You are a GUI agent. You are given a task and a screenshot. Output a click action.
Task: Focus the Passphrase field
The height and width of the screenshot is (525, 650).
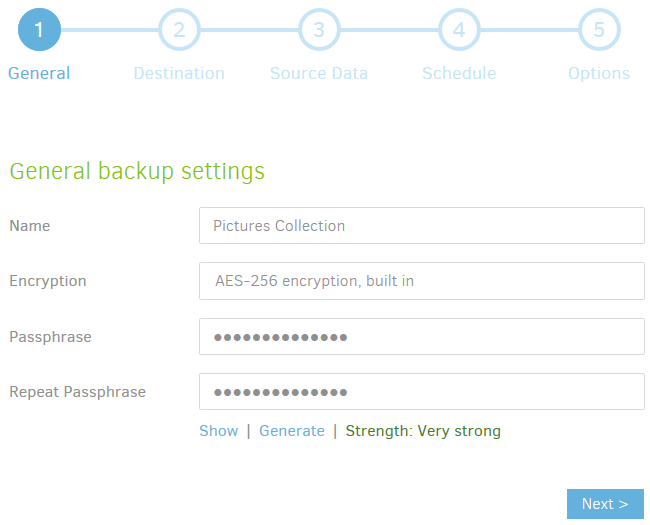[x=421, y=337]
